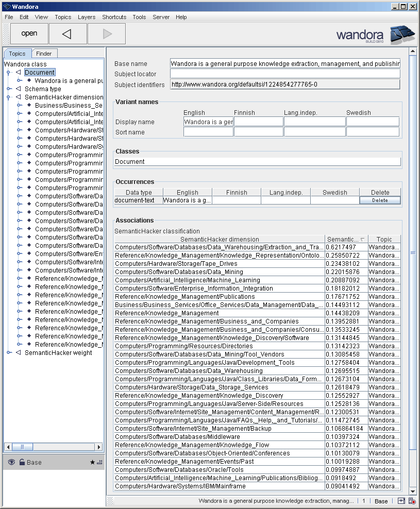Open the Layers menu
The image size is (420, 509).
tap(86, 17)
